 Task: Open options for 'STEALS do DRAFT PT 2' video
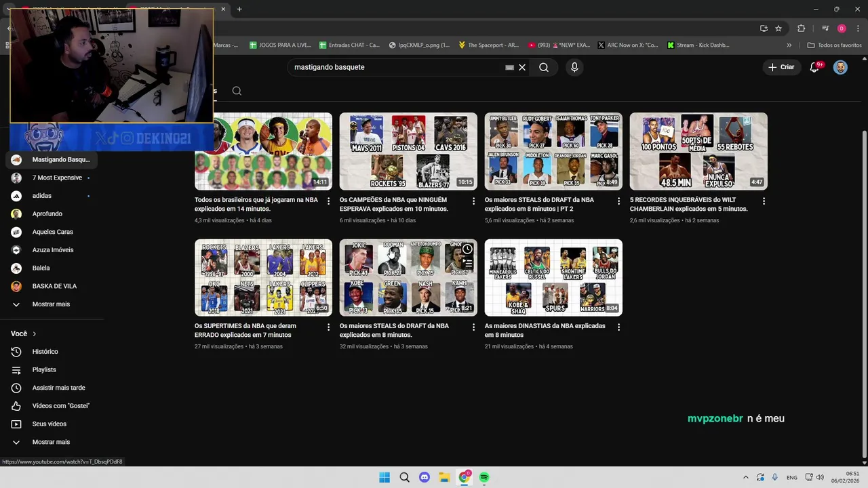point(618,201)
